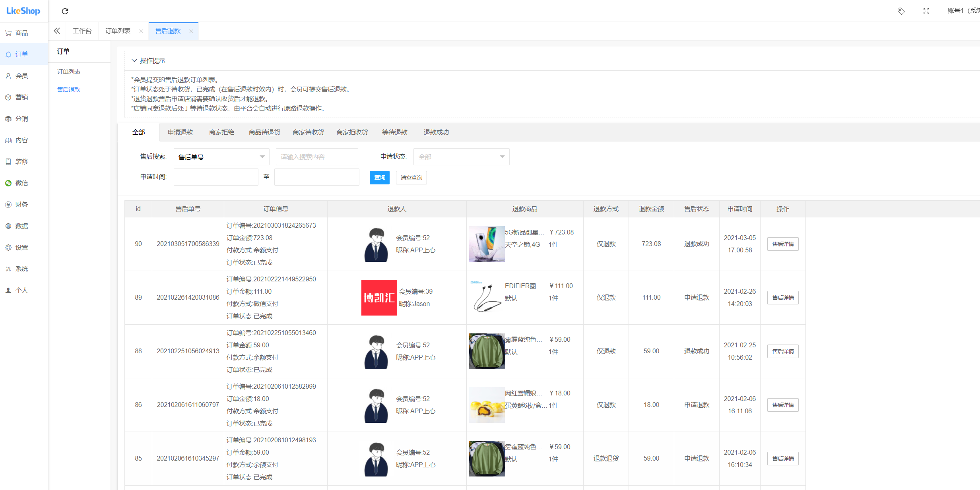Toggle fullscreen with expand icon
980x490 pixels.
(926, 11)
